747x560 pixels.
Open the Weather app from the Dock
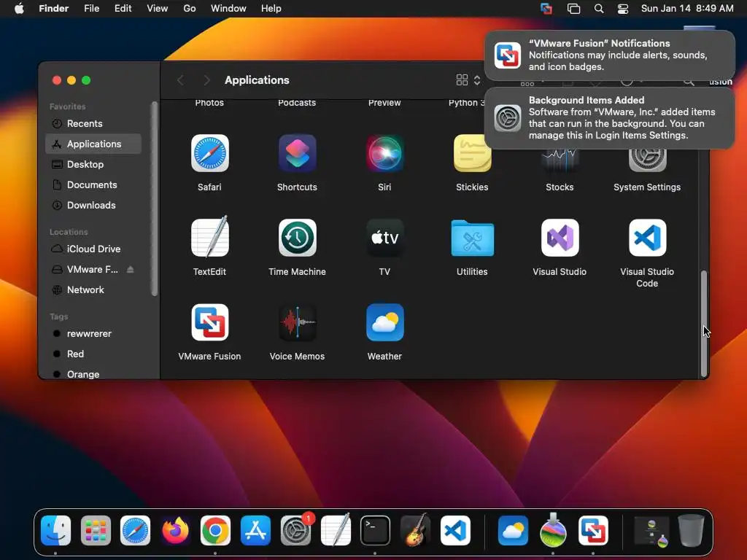(x=513, y=530)
